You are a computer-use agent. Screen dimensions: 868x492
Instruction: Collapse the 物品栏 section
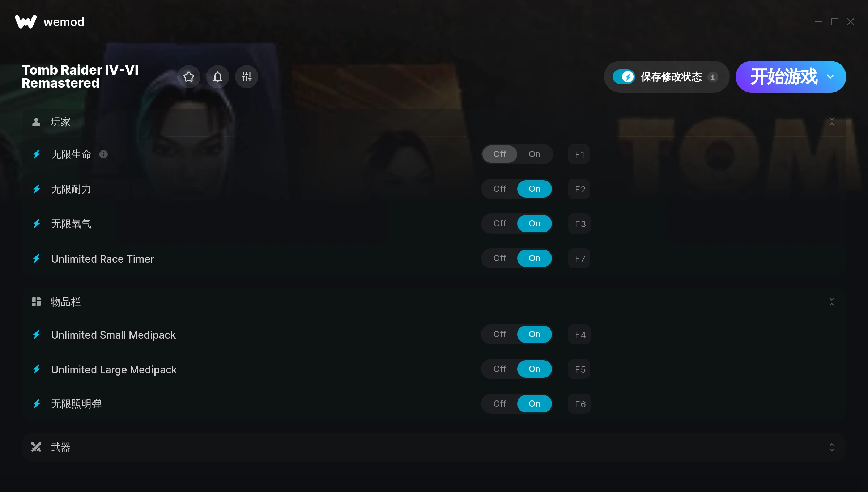coord(832,302)
